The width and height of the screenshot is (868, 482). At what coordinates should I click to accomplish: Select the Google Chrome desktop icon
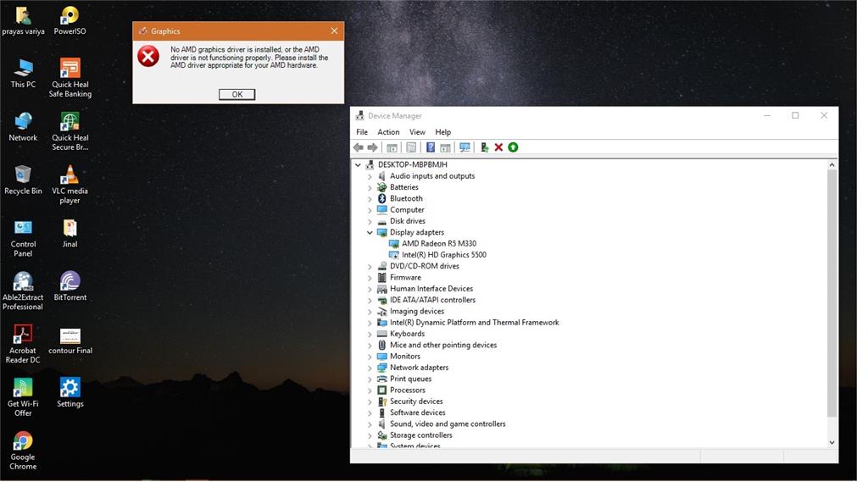pyautogui.click(x=23, y=452)
